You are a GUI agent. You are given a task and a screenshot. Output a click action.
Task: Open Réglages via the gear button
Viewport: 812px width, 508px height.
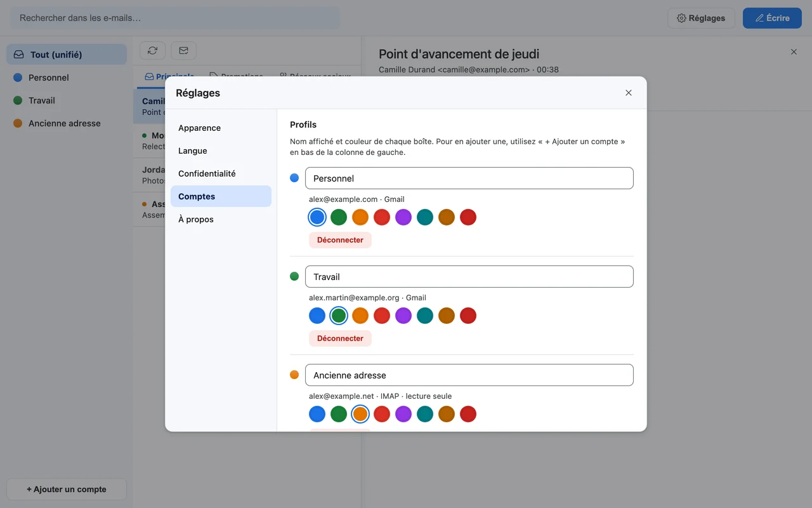701,18
